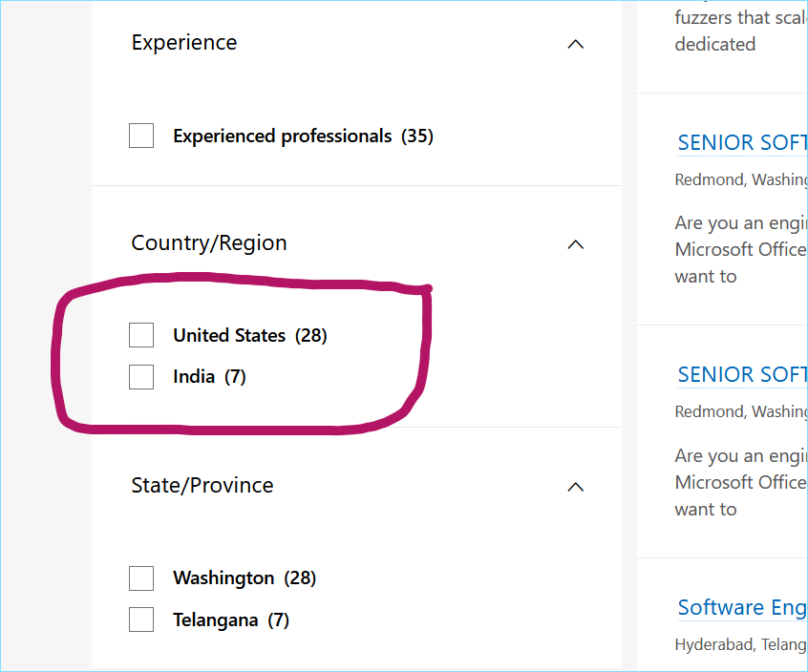Open the Software Eng job title link
808x672 pixels.
point(742,608)
